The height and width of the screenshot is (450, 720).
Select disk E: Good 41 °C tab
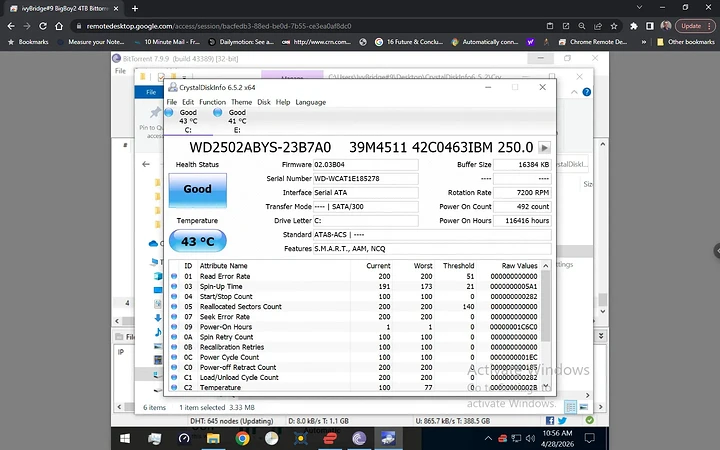click(237, 121)
